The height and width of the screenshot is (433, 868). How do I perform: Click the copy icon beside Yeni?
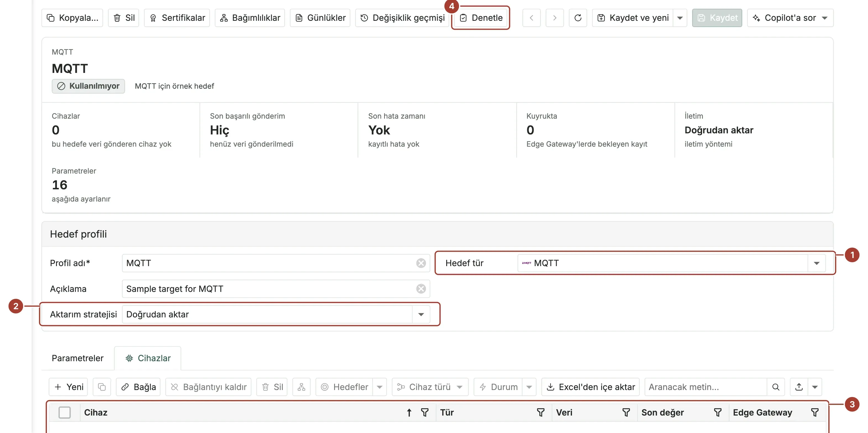click(102, 387)
